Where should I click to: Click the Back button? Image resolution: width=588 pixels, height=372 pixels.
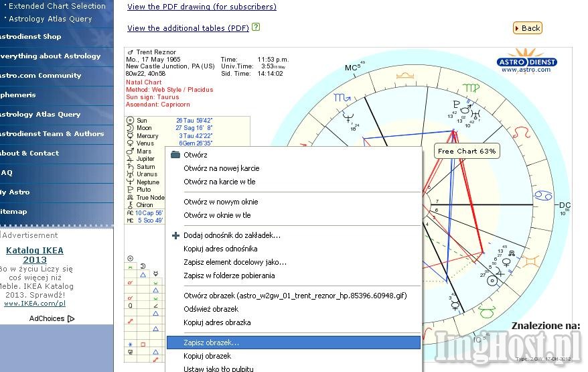pos(528,28)
